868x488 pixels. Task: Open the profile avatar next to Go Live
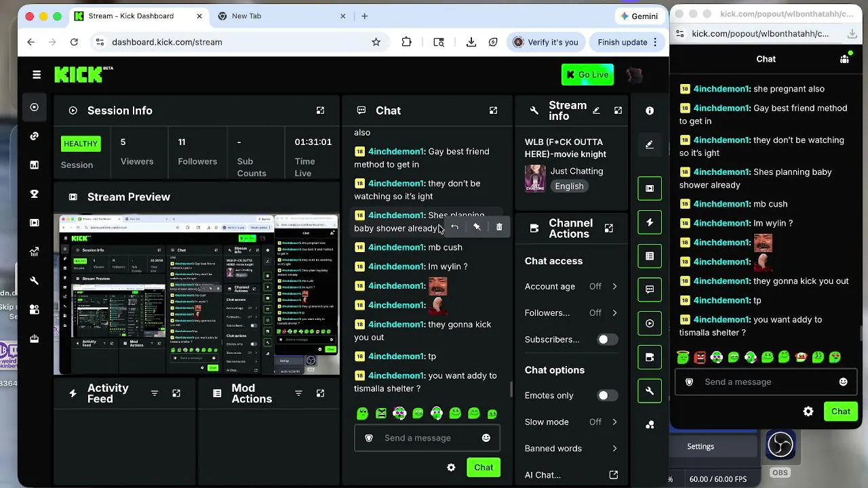tap(634, 75)
